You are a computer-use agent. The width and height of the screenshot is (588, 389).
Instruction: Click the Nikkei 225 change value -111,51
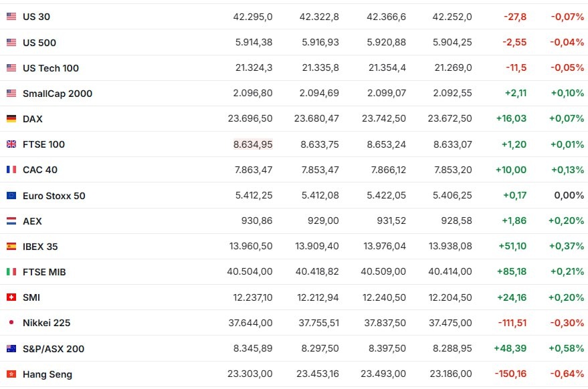(512, 323)
